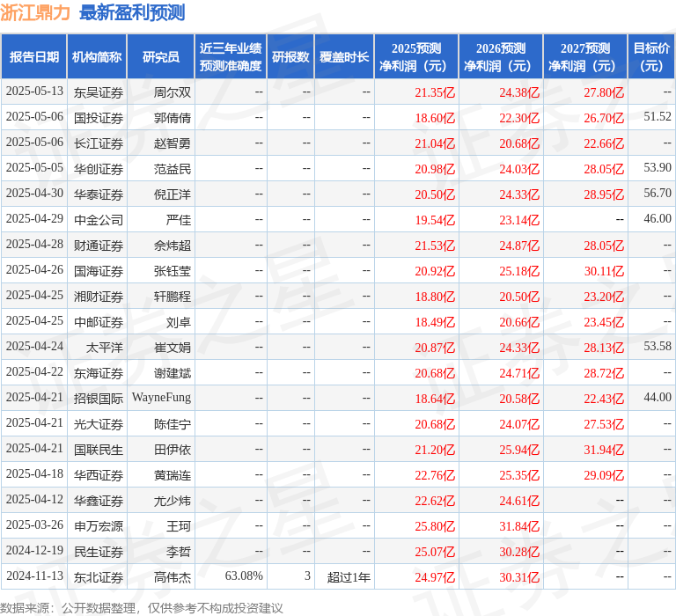This screenshot has width=676, height=616.
Task: Click the 2027预测净利润 column header
Action: [585, 57]
